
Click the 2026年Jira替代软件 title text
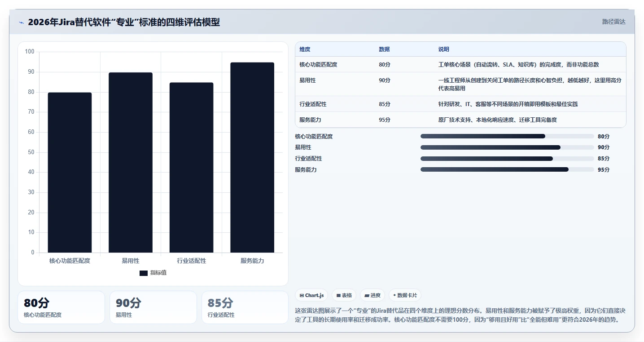[124, 22]
